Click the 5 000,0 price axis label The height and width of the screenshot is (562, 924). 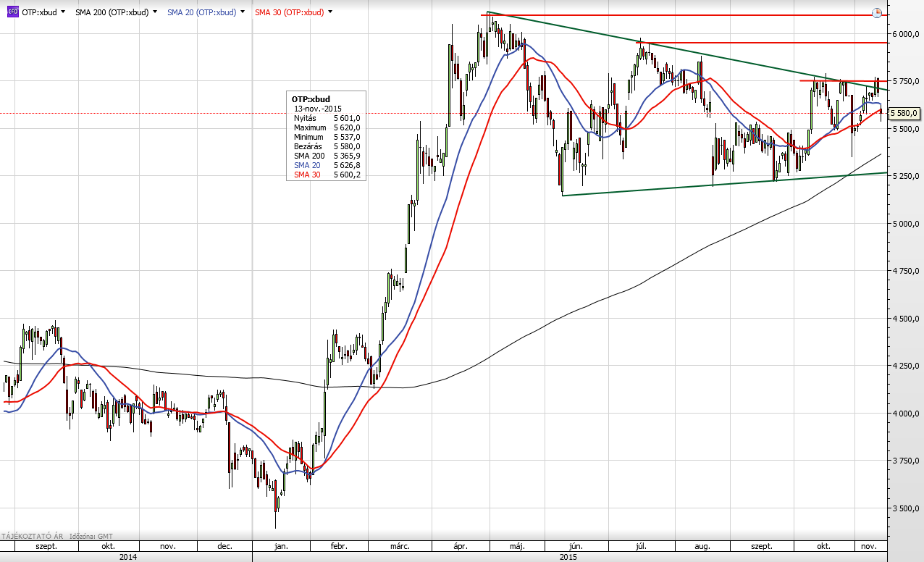pyautogui.click(x=906, y=224)
